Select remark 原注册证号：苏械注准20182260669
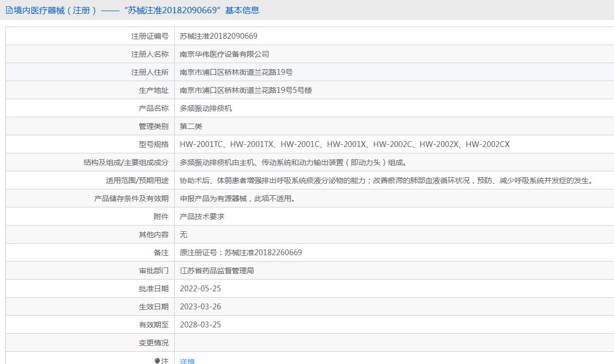The image size is (614, 364). point(241,253)
